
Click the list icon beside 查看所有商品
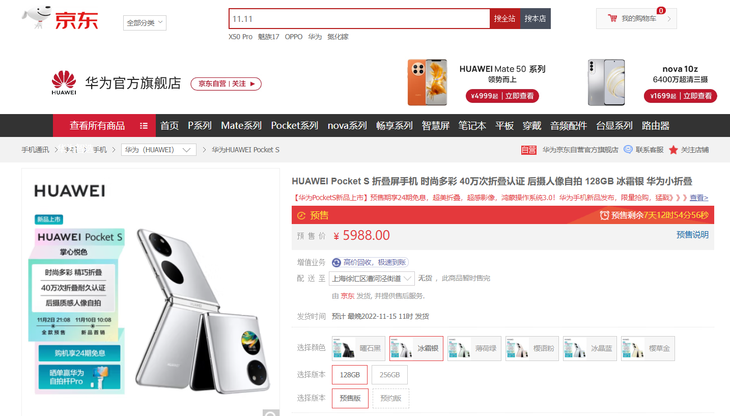click(x=143, y=126)
